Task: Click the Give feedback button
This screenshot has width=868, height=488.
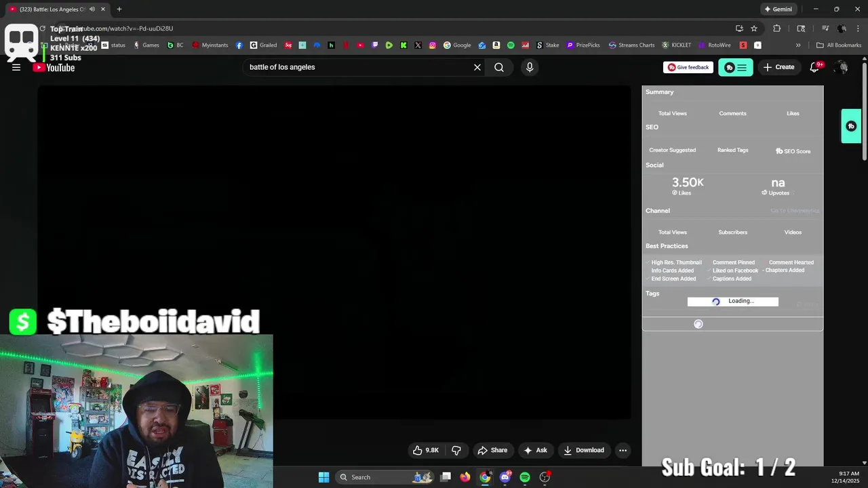Action: tap(688, 67)
